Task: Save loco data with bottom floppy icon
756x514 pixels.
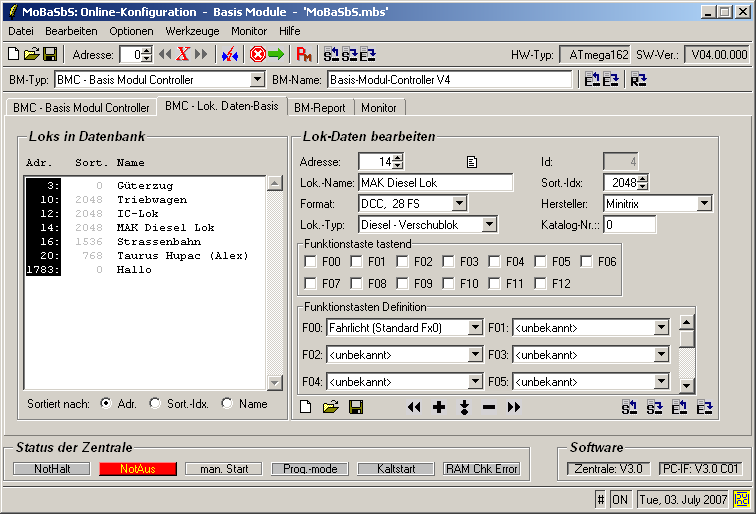Action: pyautogui.click(x=356, y=407)
